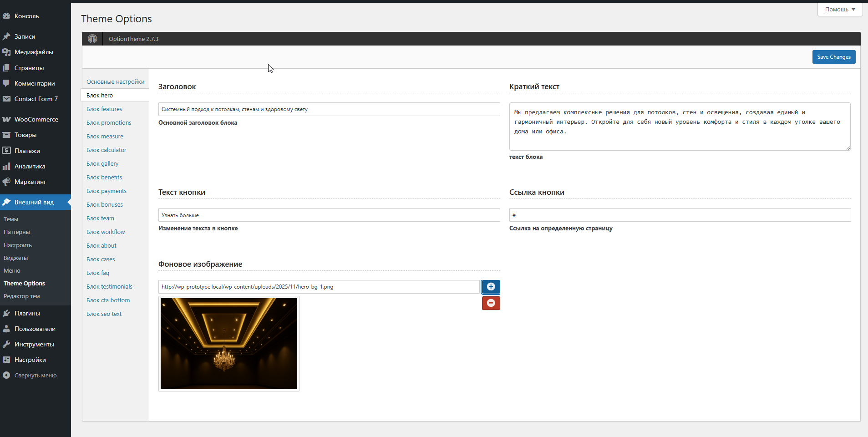868x437 pixels.
Task: Focus the Ссылка кнопки input field
Action: tap(680, 215)
